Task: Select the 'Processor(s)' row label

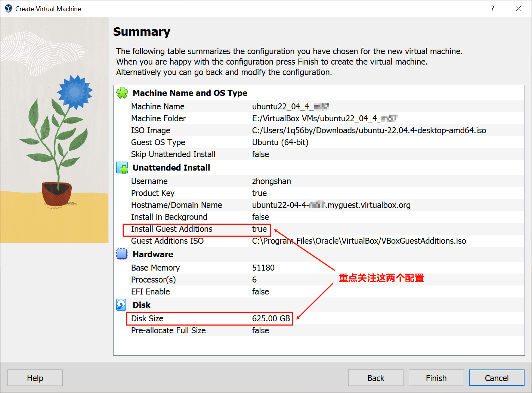Action: click(154, 280)
